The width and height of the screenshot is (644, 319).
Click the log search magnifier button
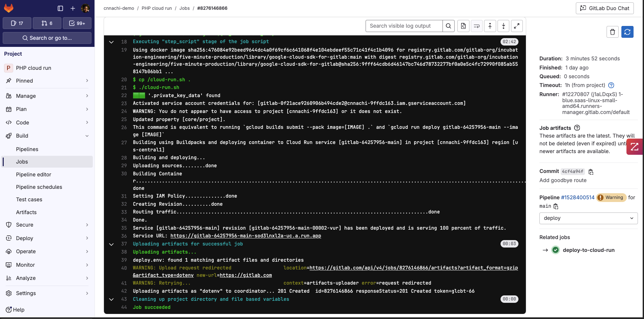[448, 26]
